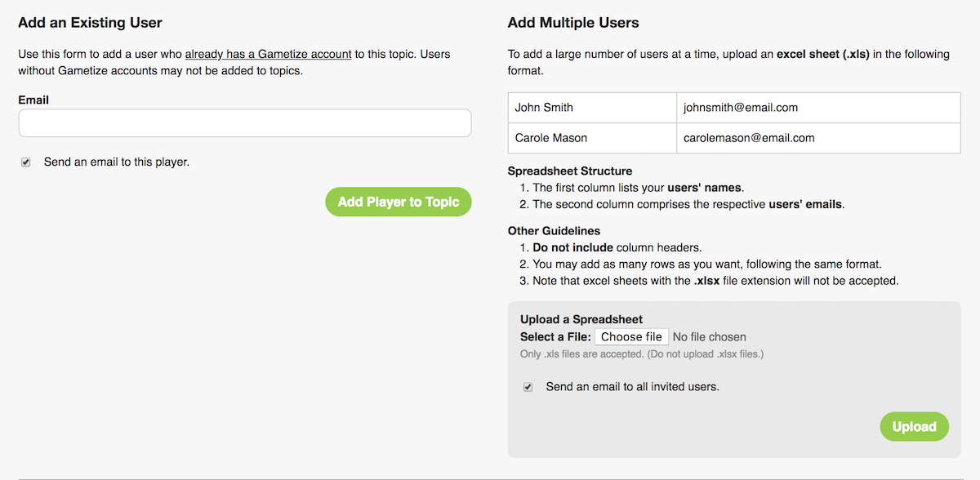Click the 'Only .xls files are accepted' hint text
The image size is (980, 480).
[x=642, y=354]
